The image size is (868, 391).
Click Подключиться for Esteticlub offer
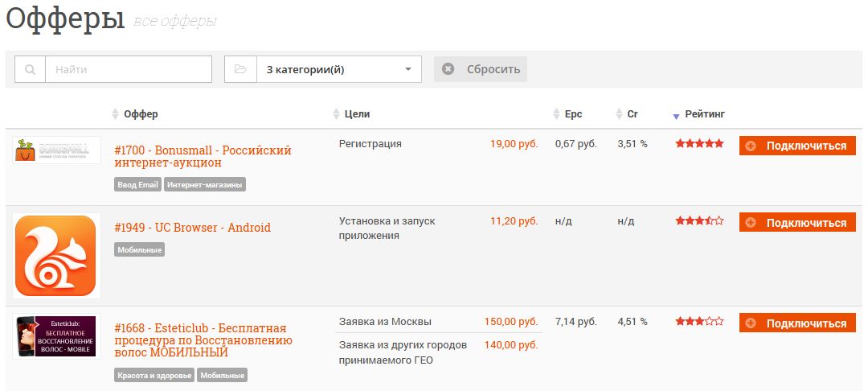click(x=798, y=323)
